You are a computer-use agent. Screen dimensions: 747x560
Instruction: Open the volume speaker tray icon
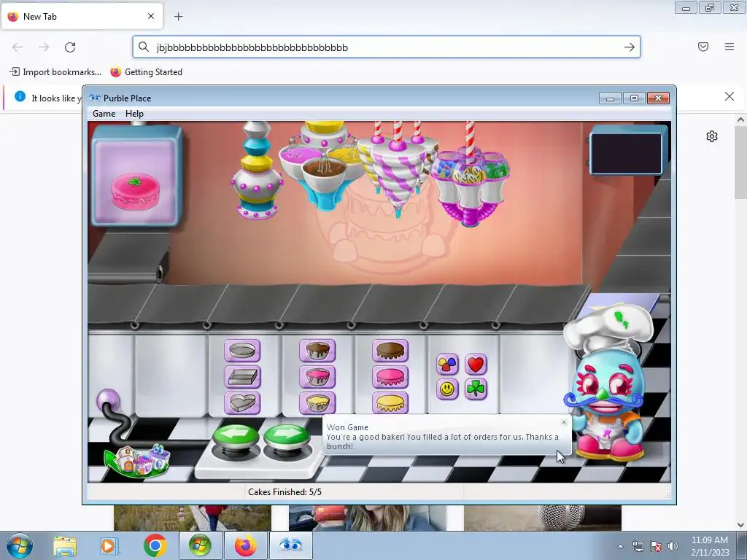(x=673, y=546)
